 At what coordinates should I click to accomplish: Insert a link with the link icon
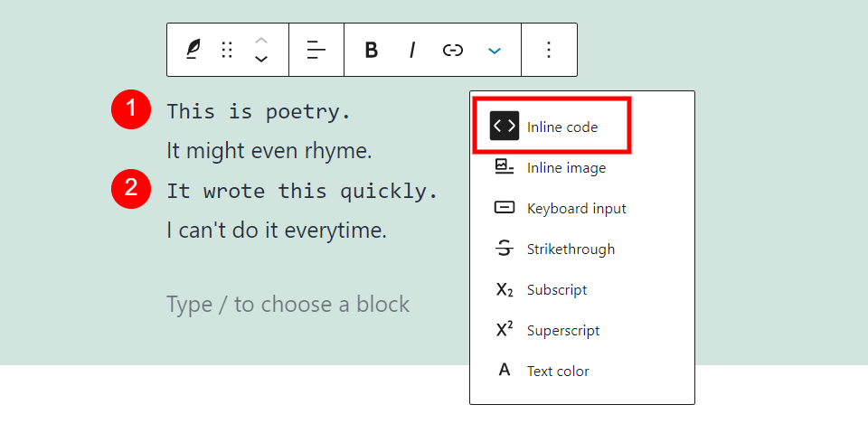pyautogui.click(x=453, y=50)
